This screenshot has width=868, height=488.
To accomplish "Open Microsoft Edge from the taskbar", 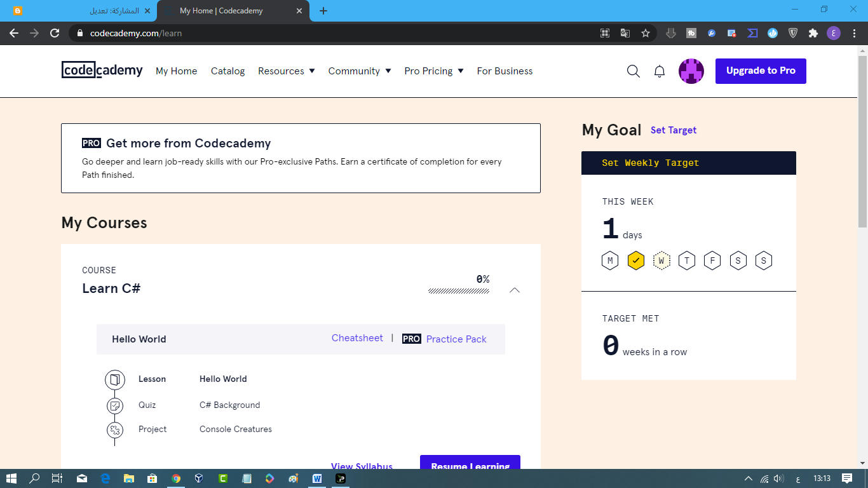I will pyautogui.click(x=105, y=478).
